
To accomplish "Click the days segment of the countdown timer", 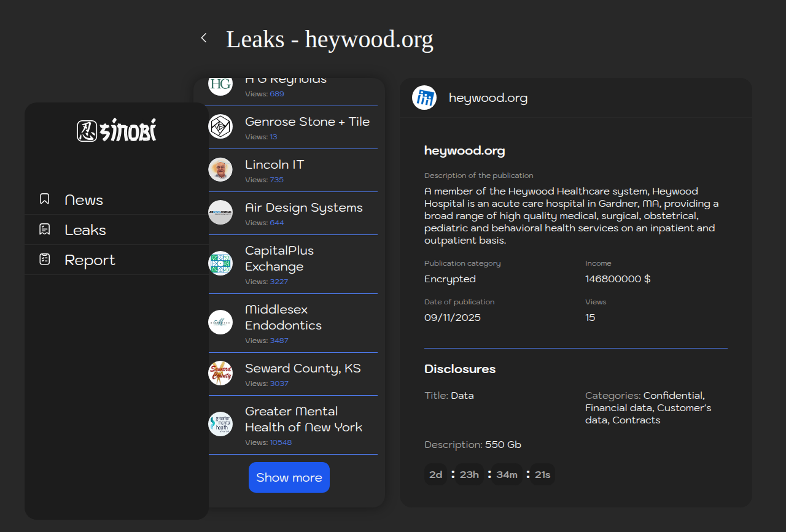I will pos(436,474).
